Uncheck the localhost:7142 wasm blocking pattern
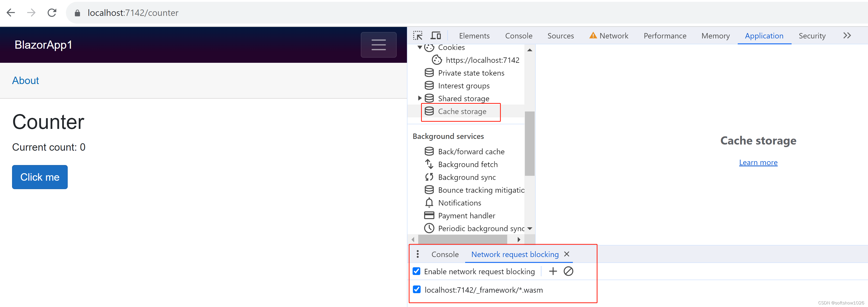This screenshot has height=307, width=868. [x=416, y=290]
